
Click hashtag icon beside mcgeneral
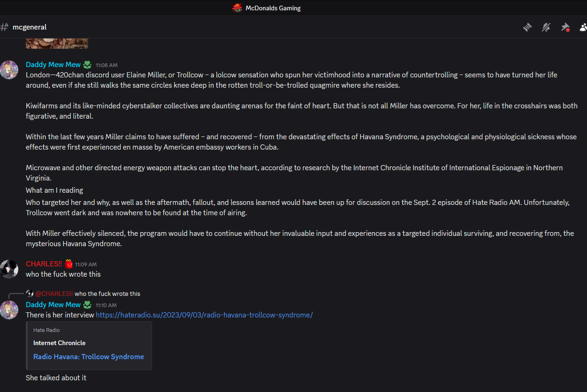[x=4, y=27]
